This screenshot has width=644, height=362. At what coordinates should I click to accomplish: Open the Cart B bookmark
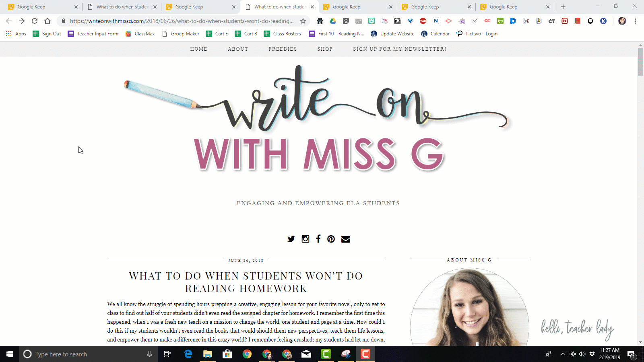[246, 34]
